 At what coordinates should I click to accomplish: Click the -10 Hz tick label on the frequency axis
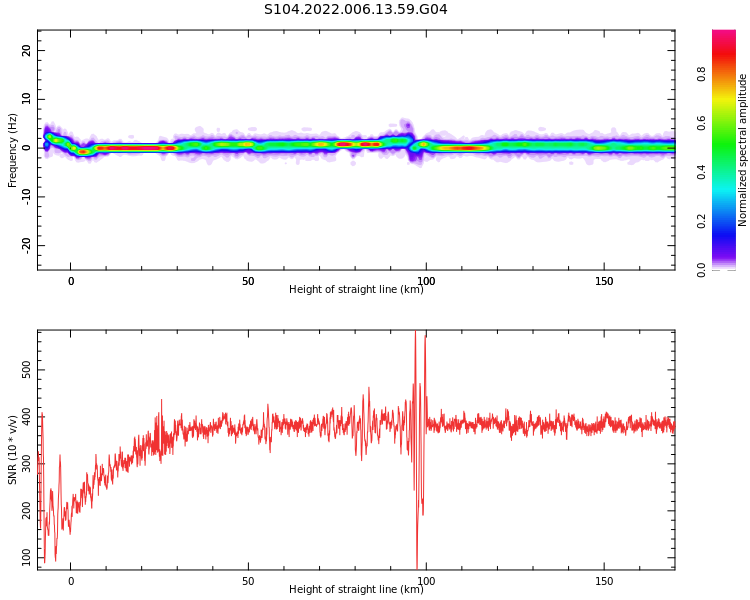26,197
